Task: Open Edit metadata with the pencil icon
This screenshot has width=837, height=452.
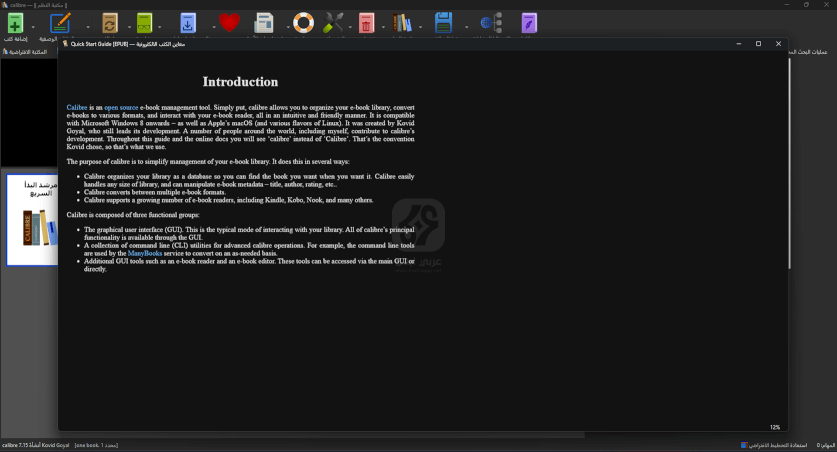Action: [x=61, y=23]
